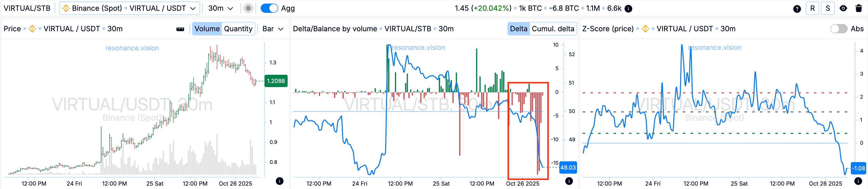Open the Bar chart type dropdown

272,29
